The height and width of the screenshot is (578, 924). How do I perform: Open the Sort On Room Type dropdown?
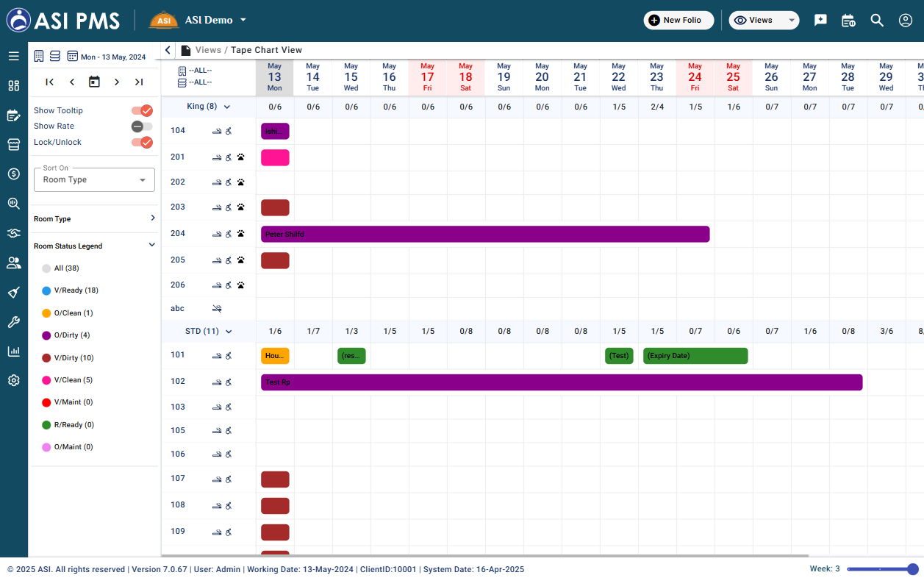point(94,179)
